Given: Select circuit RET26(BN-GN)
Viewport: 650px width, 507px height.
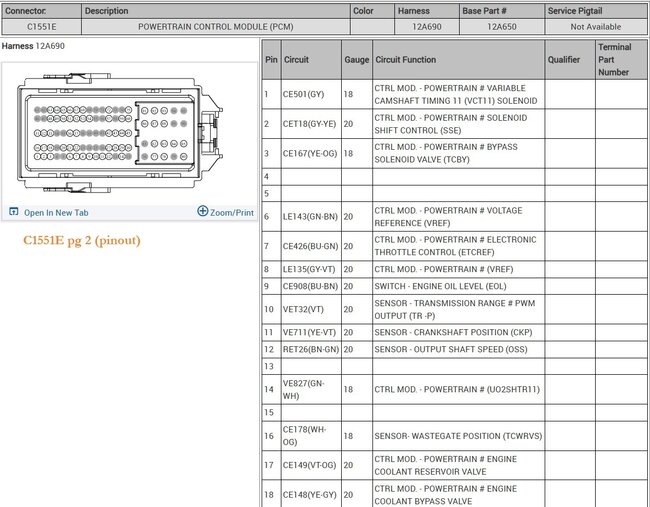Looking at the screenshot, I should point(311,349).
